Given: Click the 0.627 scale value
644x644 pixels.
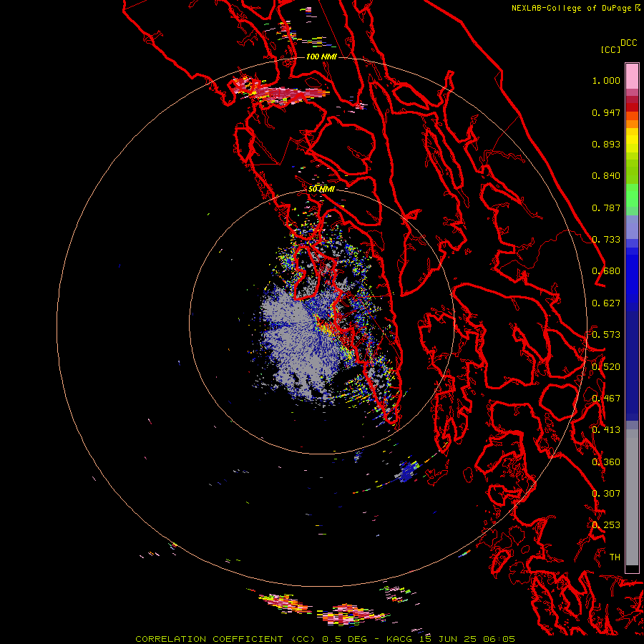Looking at the screenshot, I should (606, 303).
